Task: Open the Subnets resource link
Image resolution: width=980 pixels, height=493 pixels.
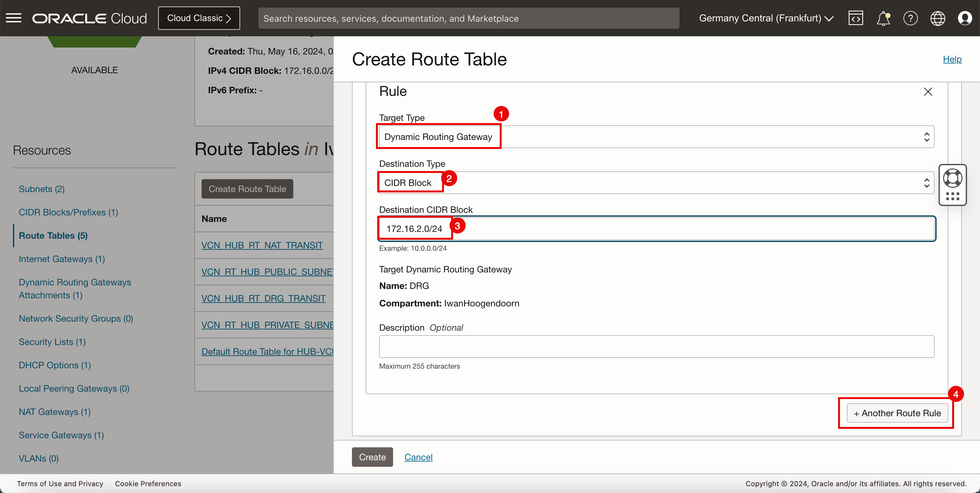Action: tap(41, 188)
